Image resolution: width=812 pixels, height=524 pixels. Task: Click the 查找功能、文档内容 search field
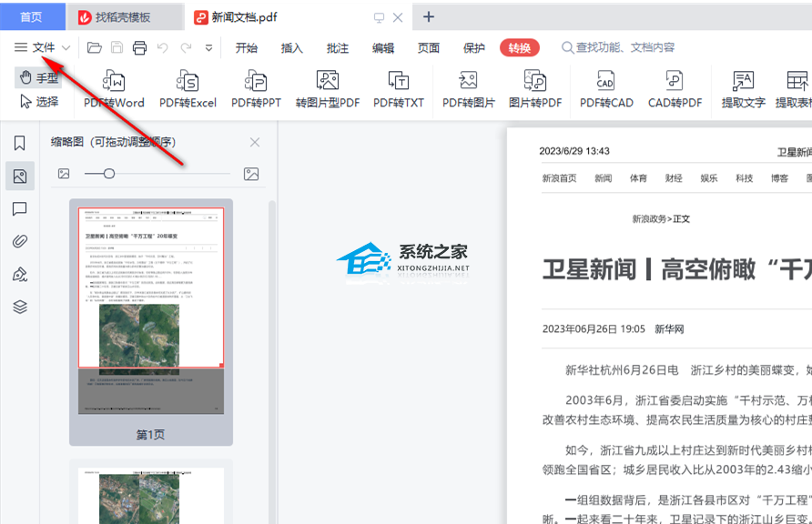(x=618, y=47)
